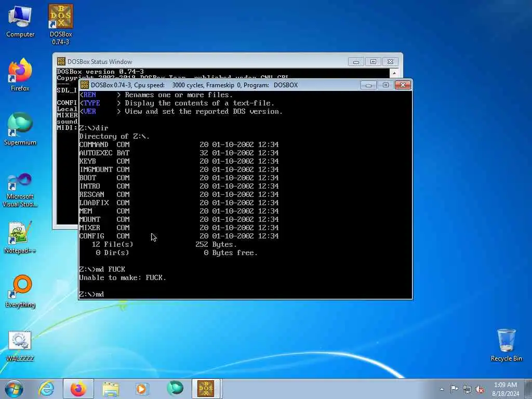Select the WALZZZZ desktop icon
532x399 pixels.
(x=20, y=345)
